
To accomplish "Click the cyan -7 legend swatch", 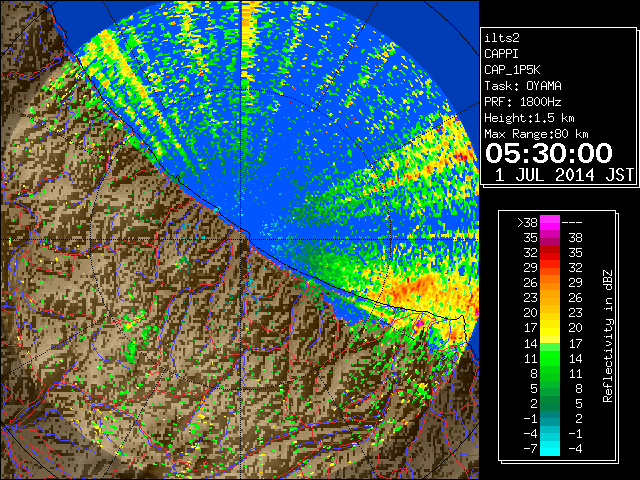I will click(x=550, y=449).
